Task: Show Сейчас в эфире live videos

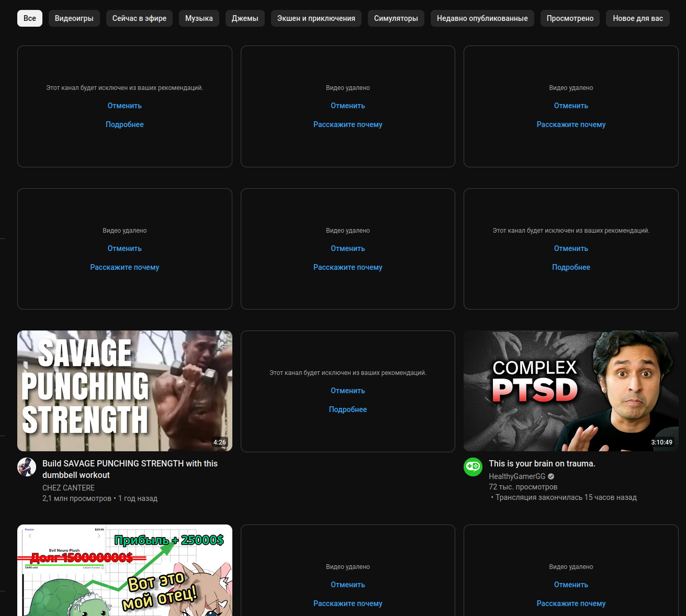Action: coord(139,18)
